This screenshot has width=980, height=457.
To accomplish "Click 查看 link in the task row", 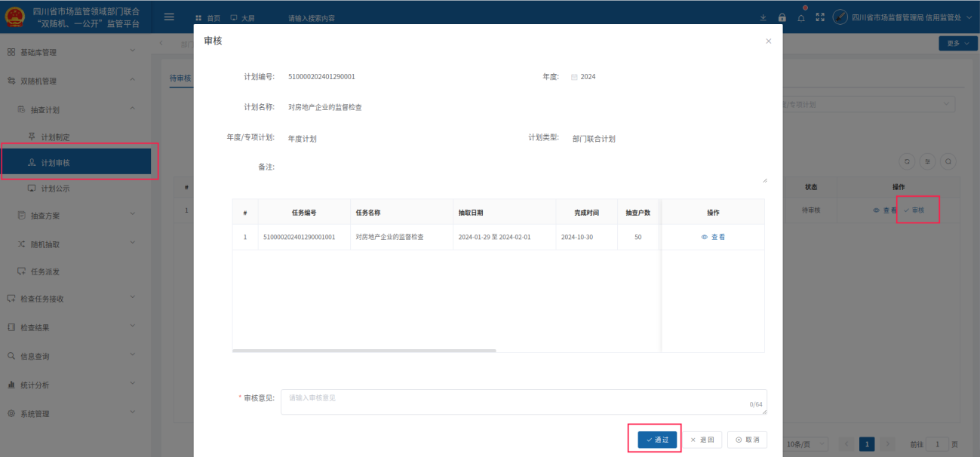I will [713, 237].
